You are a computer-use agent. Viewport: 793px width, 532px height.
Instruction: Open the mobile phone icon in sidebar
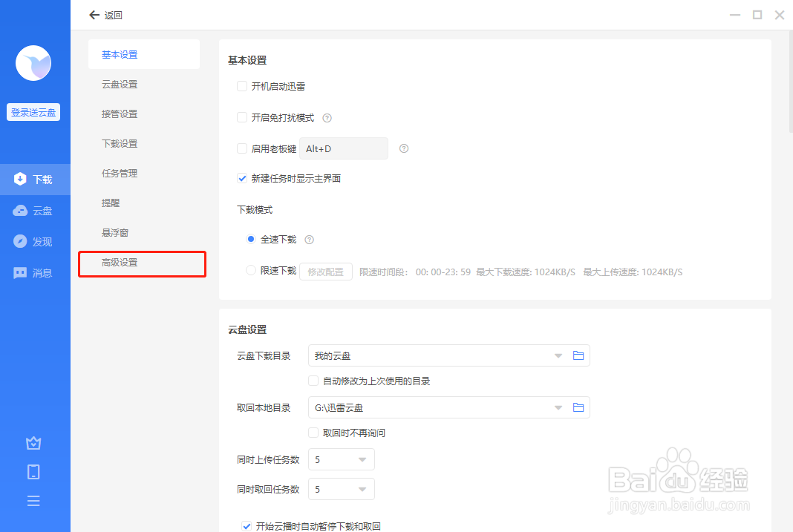point(33,471)
